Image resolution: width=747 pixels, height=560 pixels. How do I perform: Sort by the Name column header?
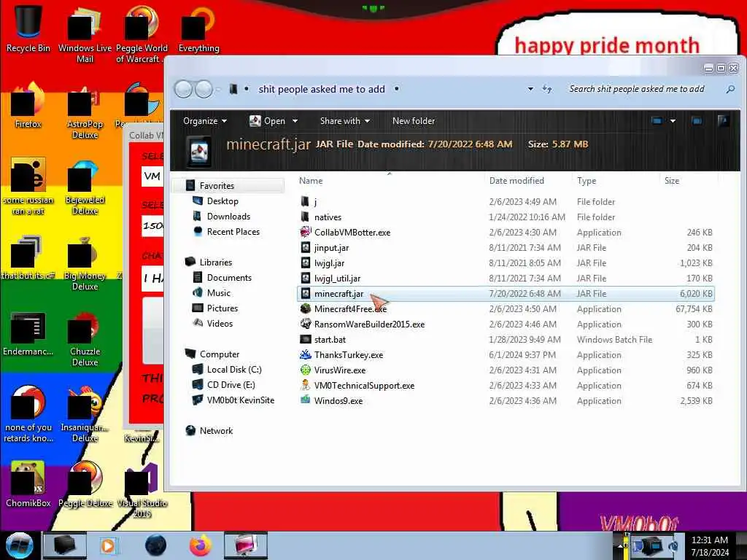click(x=311, y=181)
